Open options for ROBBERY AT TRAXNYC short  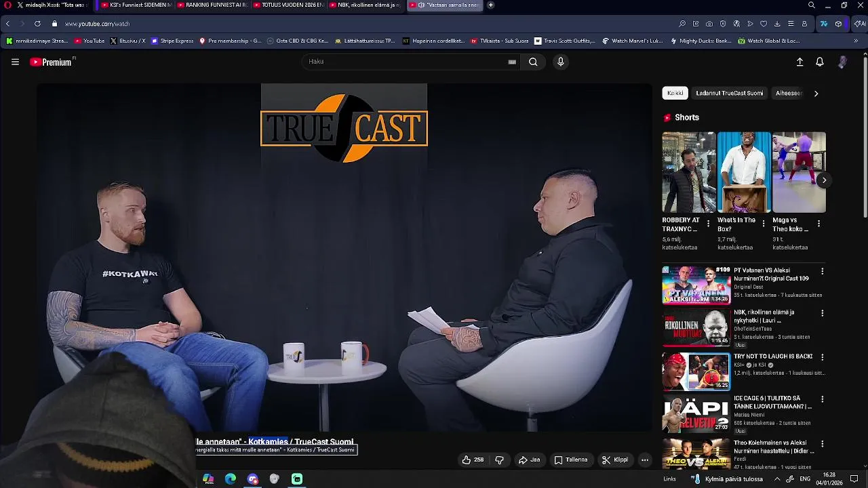pyautogui.click(x=709, y=224)
